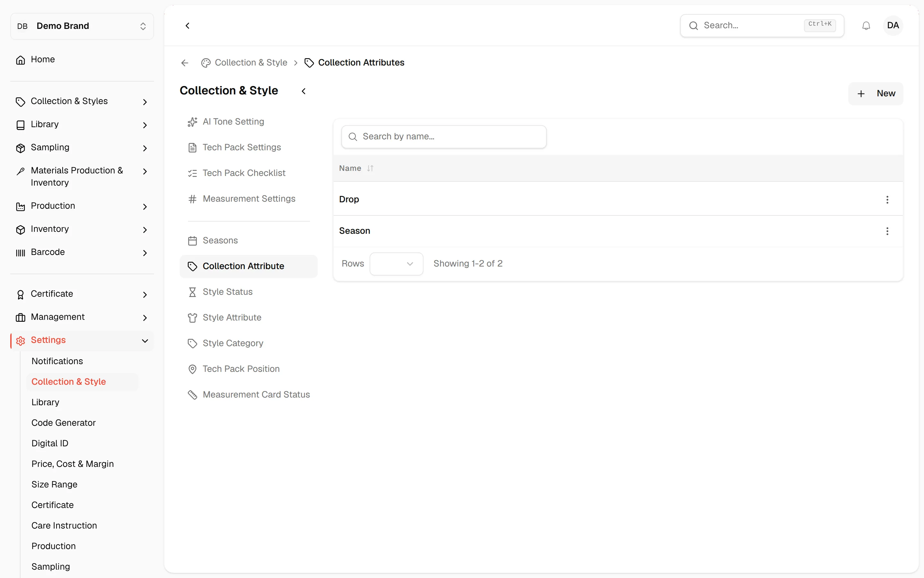924x578 pixels.
Task: Go to Home in sidebar
Action: coord(82,60)
